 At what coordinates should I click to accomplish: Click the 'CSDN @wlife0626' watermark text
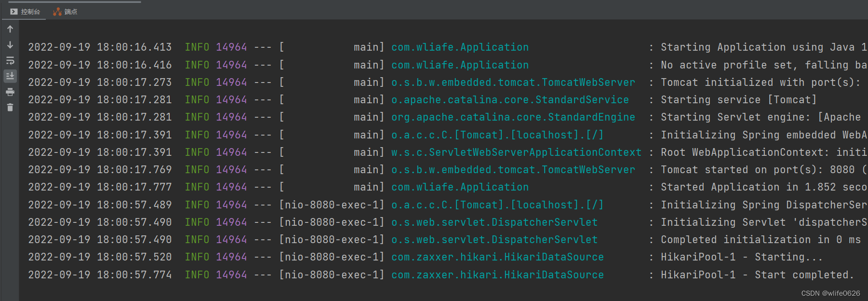[x=830, y=293]
